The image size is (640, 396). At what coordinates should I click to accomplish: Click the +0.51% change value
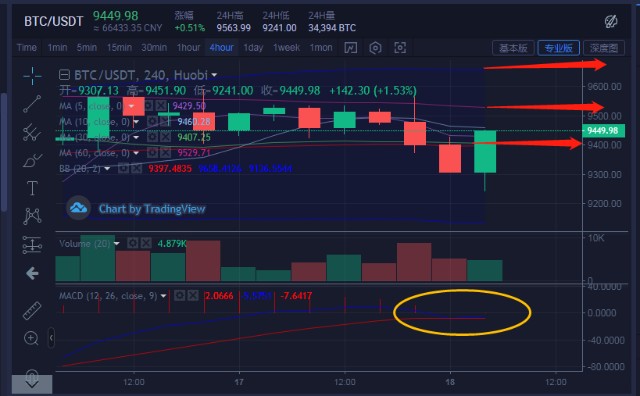click(189, 28)
